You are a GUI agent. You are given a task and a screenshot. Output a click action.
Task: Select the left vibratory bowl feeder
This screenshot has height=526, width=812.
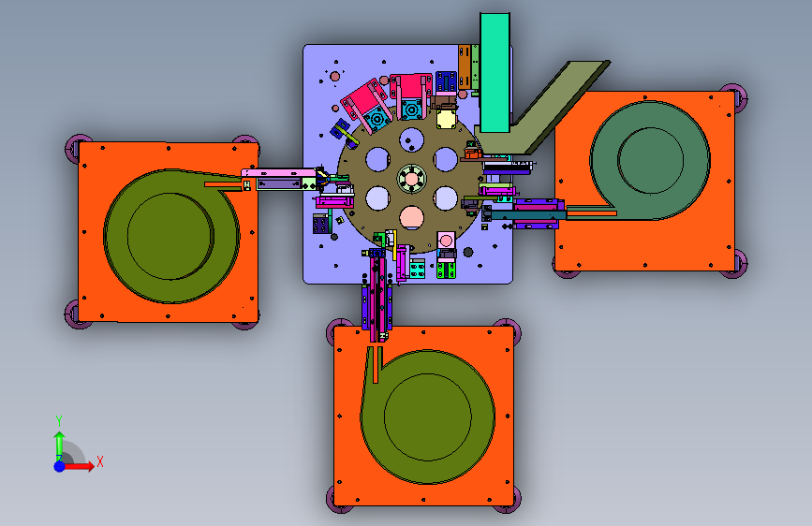(171, 236)
